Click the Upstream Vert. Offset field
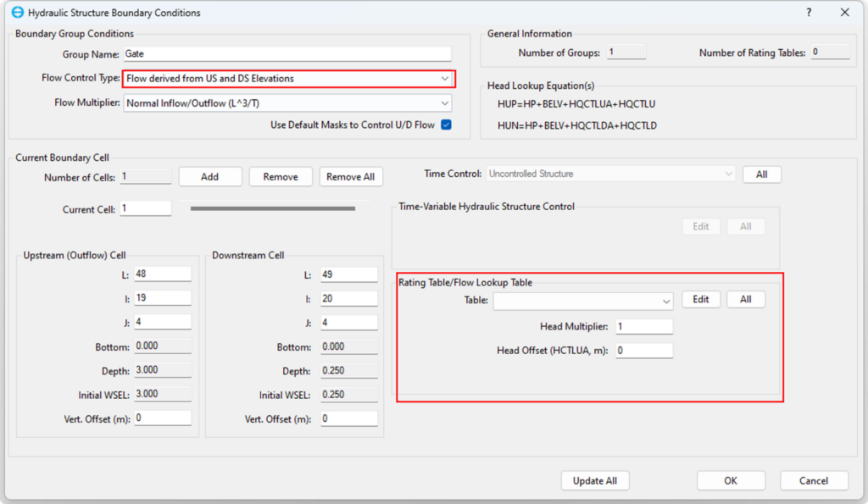Viewport: 868px width, 504px height. (163, 418)
